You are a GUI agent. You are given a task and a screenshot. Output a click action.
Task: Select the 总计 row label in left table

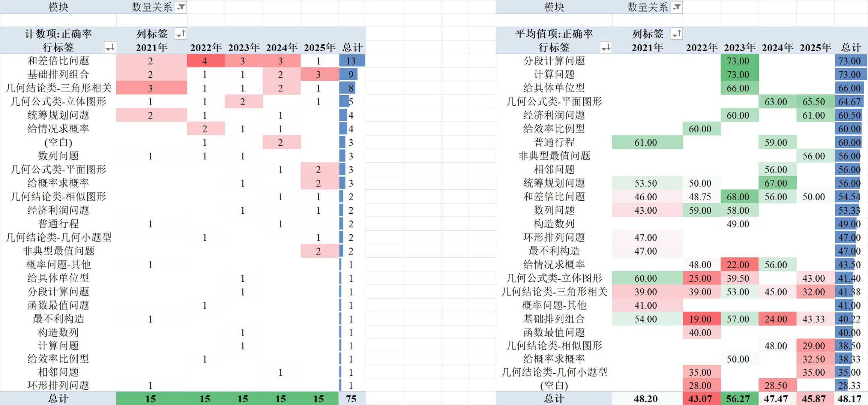point(58,399)
